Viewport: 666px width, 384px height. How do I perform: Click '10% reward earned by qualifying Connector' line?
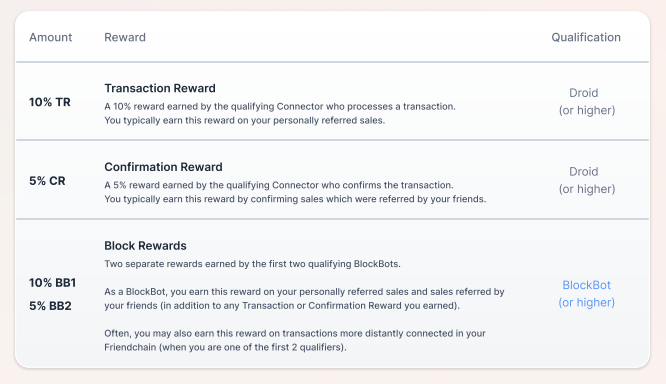[x=280, y=107]
